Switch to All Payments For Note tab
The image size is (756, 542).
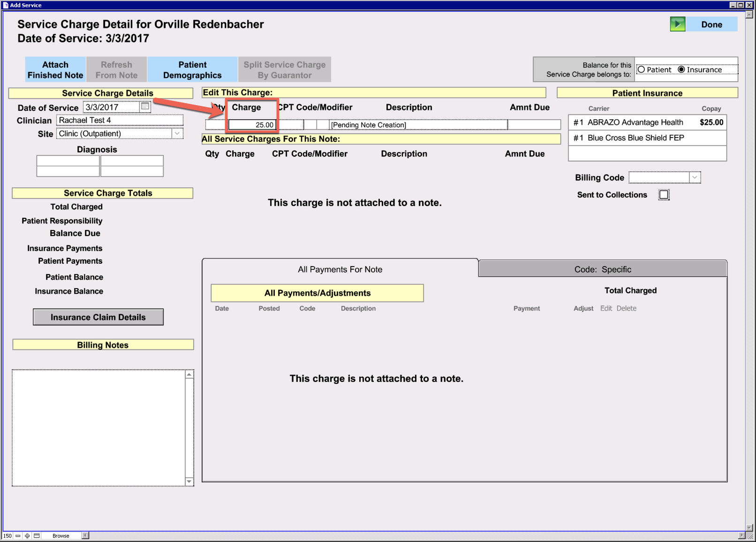tap(340, 269)
